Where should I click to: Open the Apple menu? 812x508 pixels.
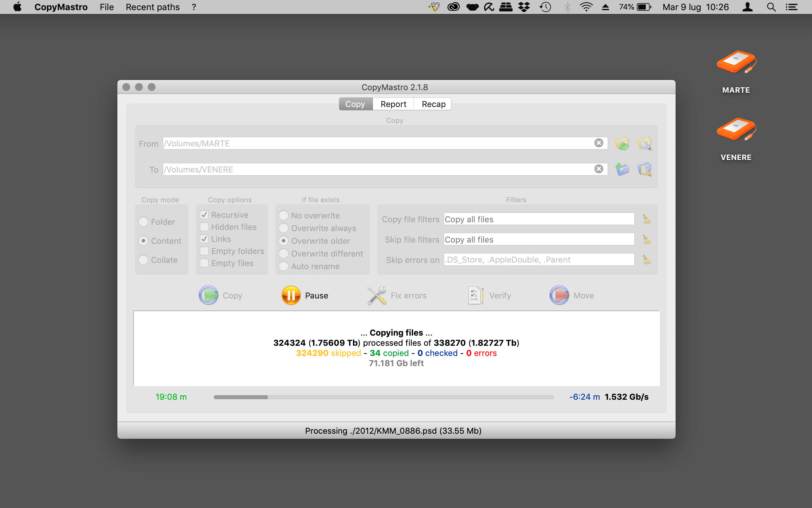coord(17,7)
